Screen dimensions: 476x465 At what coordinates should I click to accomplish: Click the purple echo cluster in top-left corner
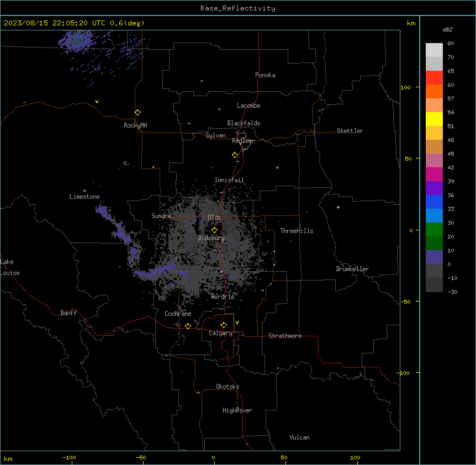click(x=77, y=41)
